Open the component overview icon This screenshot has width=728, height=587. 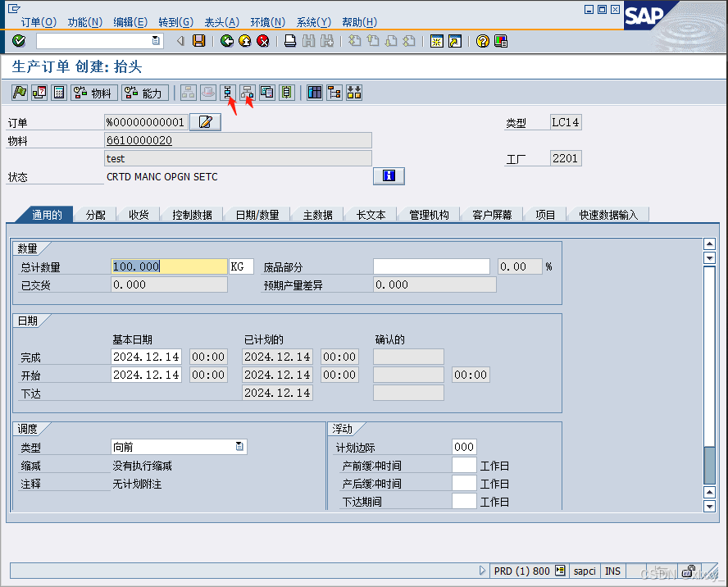pyautogui.click(x=248, y=93)
